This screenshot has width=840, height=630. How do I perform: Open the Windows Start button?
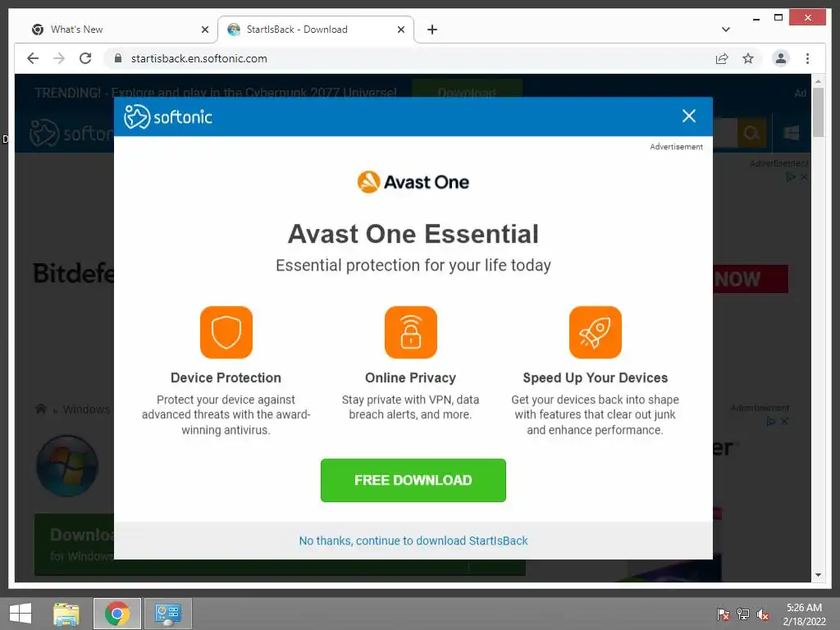[x=21, y=614]
